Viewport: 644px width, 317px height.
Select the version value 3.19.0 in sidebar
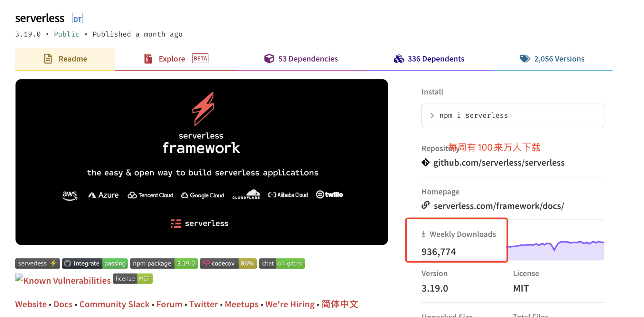click(x=435, y=288)
